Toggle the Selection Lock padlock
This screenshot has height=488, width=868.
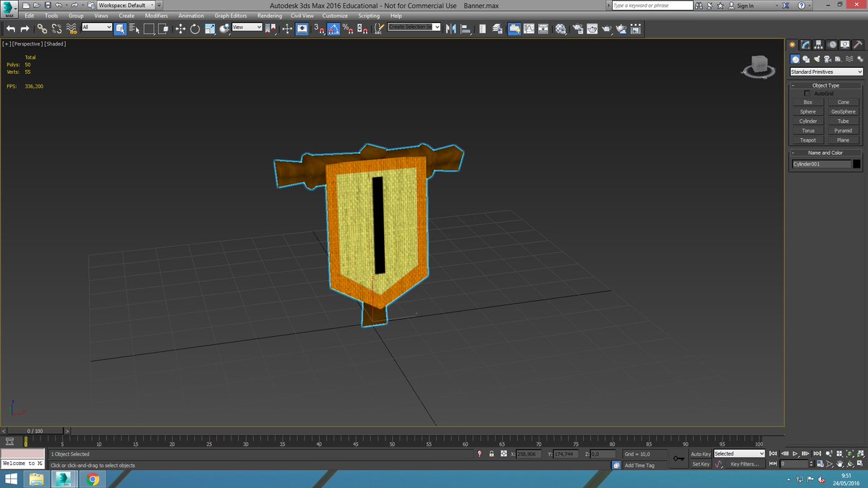click(491, 454)
